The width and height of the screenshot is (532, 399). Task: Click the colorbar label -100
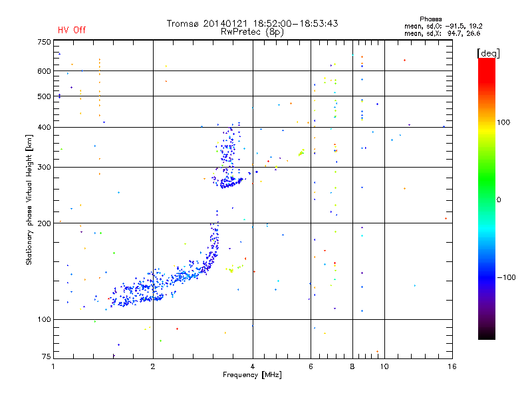pos(506,277)
